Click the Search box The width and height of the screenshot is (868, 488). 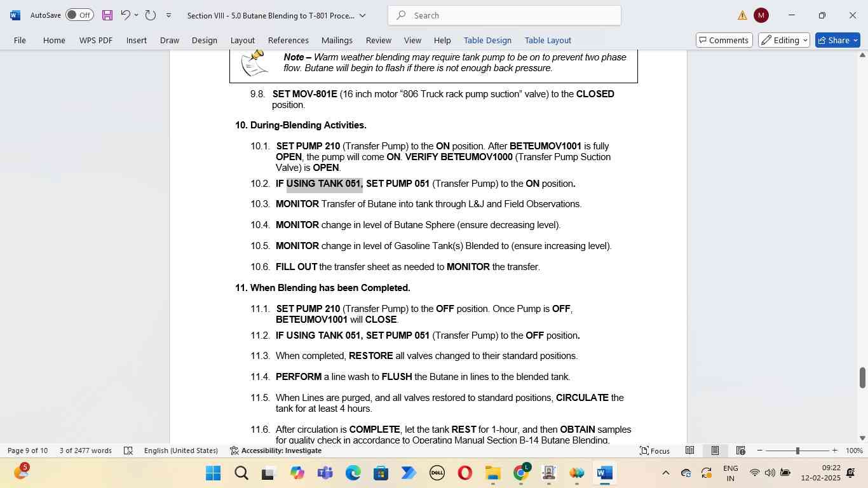[x=505, y=15]
